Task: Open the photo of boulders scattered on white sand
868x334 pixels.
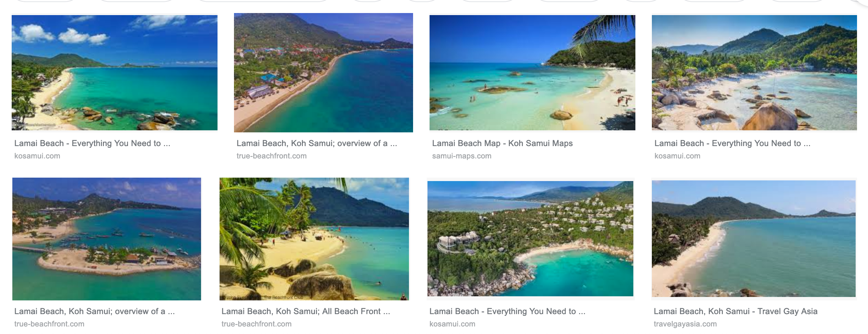Action: pos(754,73)
